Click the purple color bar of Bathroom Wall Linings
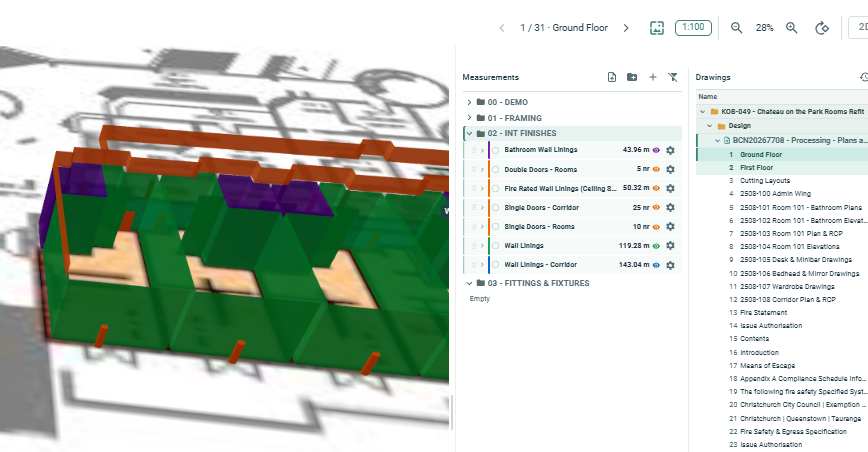The width and height of the screenshot is (868, 452). pos(489,150)
